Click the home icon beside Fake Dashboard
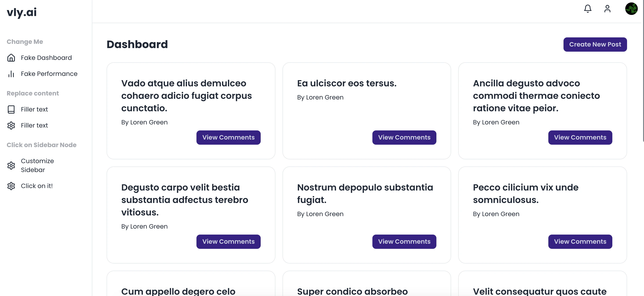644x296 pixels. coord(11,58)
